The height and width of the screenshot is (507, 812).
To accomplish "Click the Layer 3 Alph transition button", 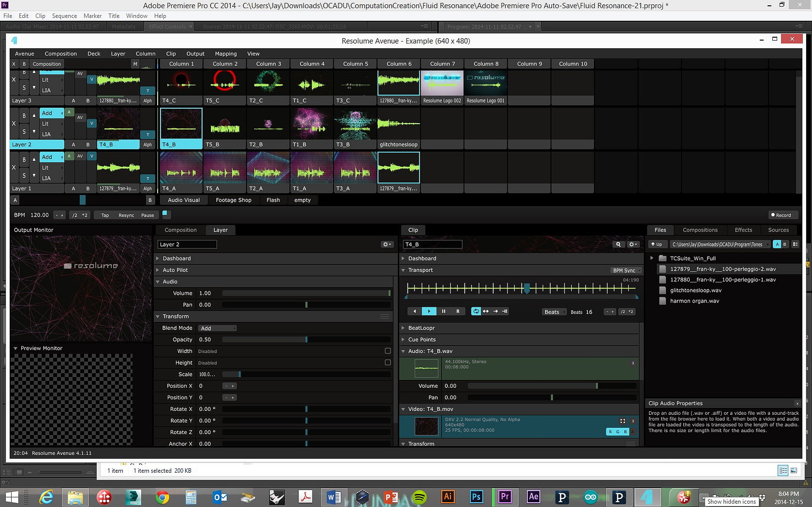I will [x=148, y=101].
